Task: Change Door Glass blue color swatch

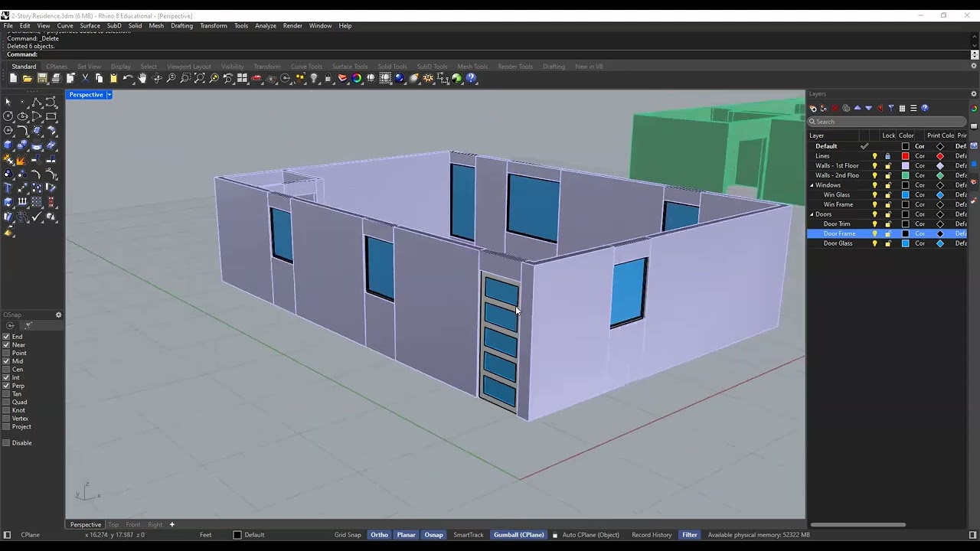Action: click(905, 243)
